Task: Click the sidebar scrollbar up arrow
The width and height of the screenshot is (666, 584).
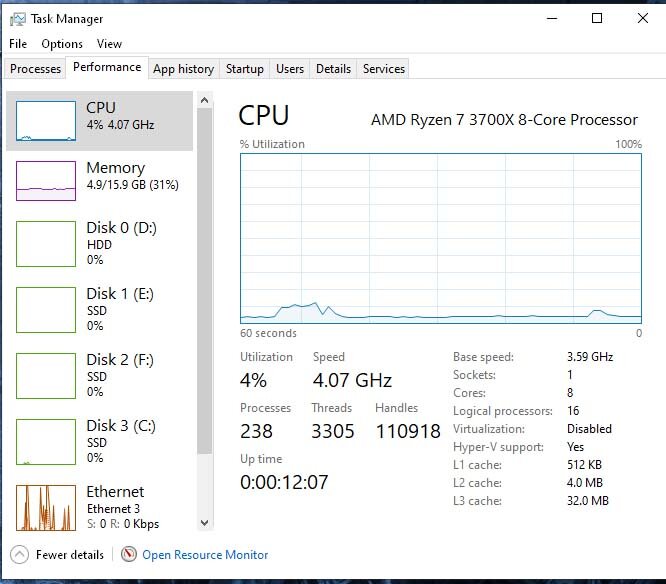Action: pos(204,100)
